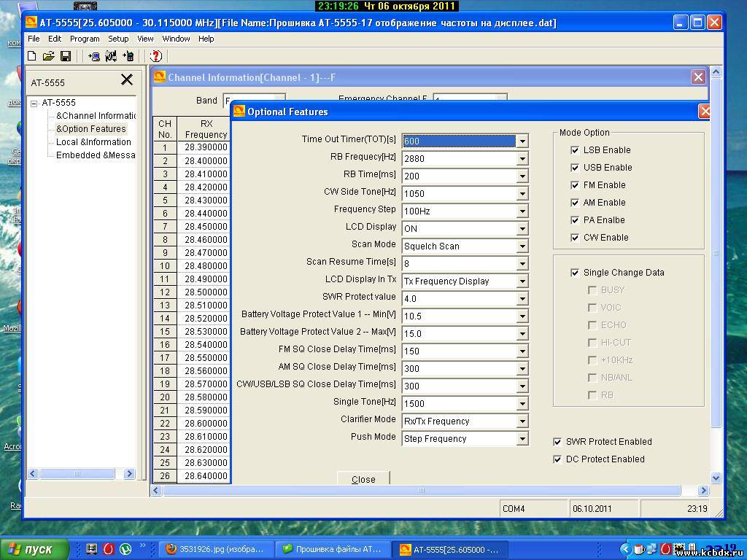747x560 pixels.
Task: Expand RB Frequency dropdown
Action: point(522,158)
